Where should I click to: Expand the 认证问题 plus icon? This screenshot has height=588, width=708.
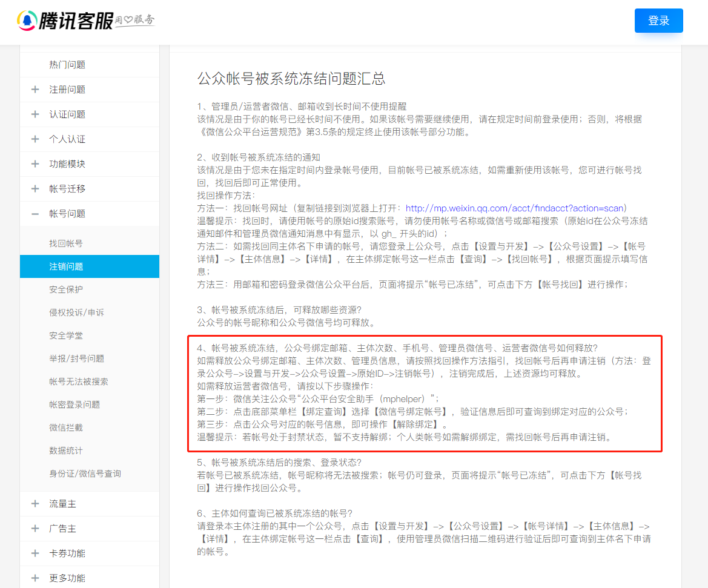(35, 114)
